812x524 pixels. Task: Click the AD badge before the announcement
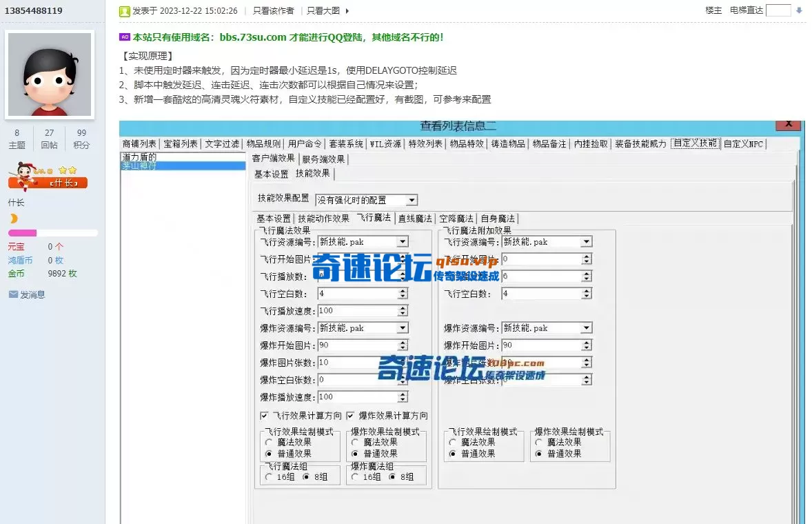pyautogui.click(x=124, y=37)
